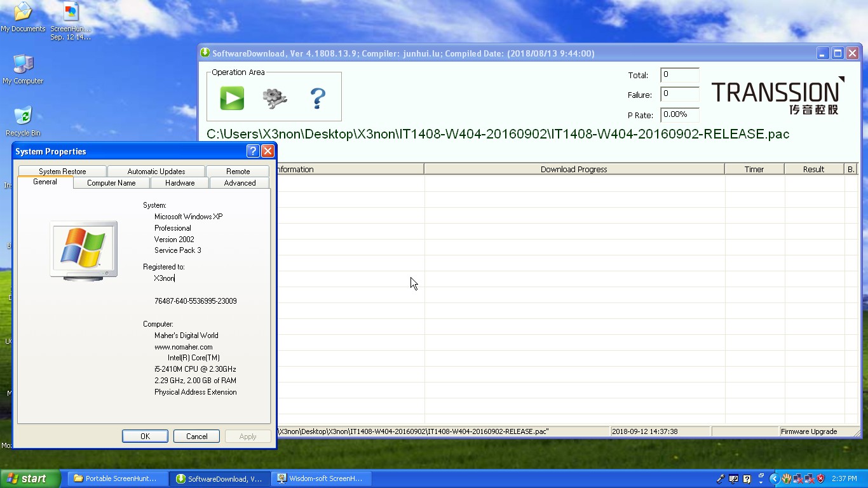This screenshot has height=488, width=868.
Task: Select the General tab
Action: pyautogui.click(x=45, y=182)
